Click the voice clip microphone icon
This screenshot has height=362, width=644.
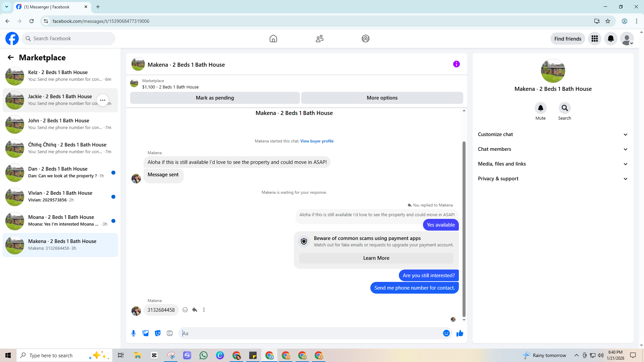pos(133,333)
